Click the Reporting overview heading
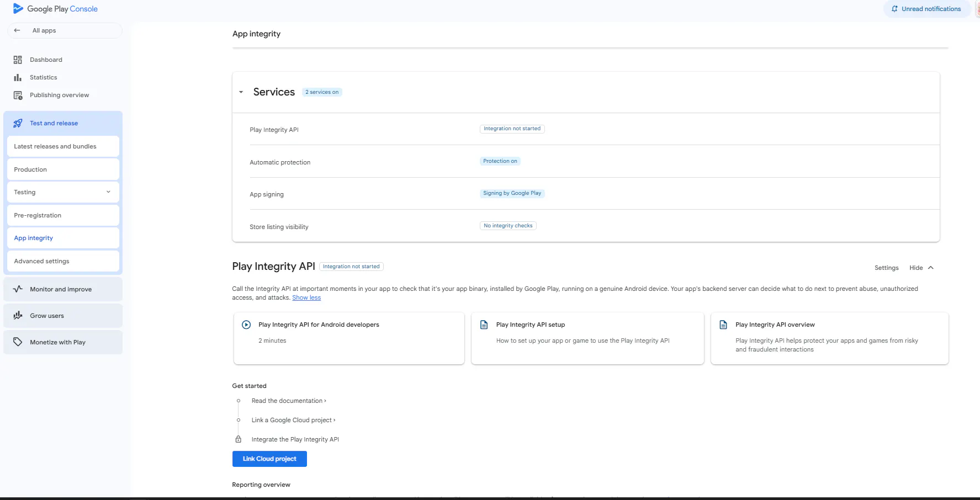Screen dimensions: 980x500 (x=261, y=485)
